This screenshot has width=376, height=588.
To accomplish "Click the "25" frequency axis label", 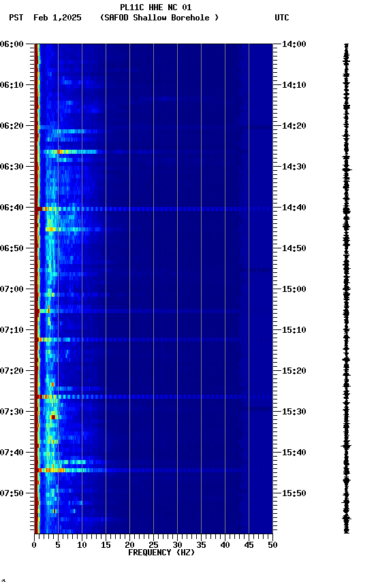I will (x=153, y=545).
